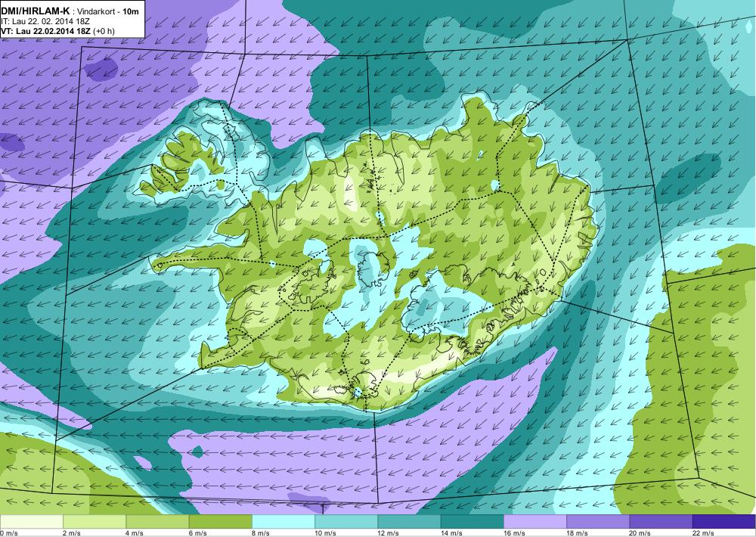Click the "0 m/s" legend label
756x537 pixels.
[9, 533]
